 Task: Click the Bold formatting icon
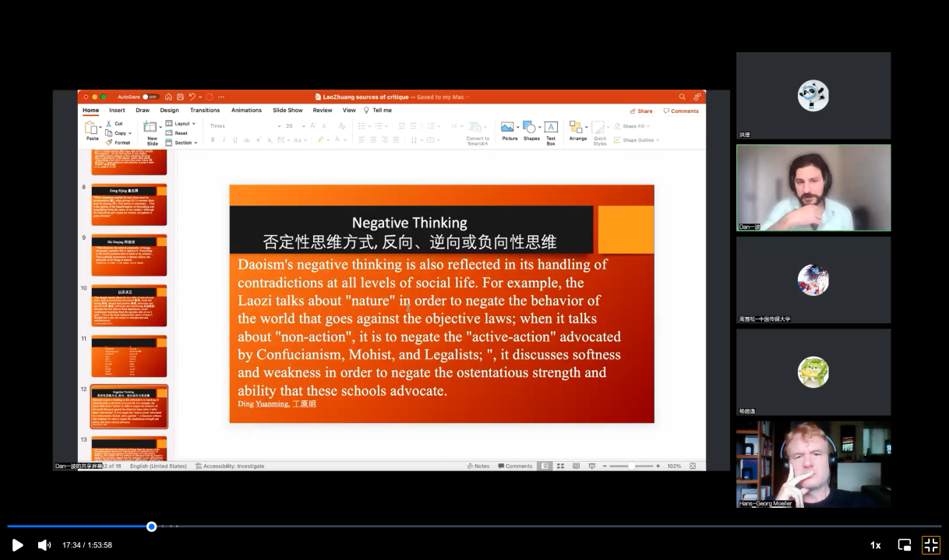click(213, 140)
